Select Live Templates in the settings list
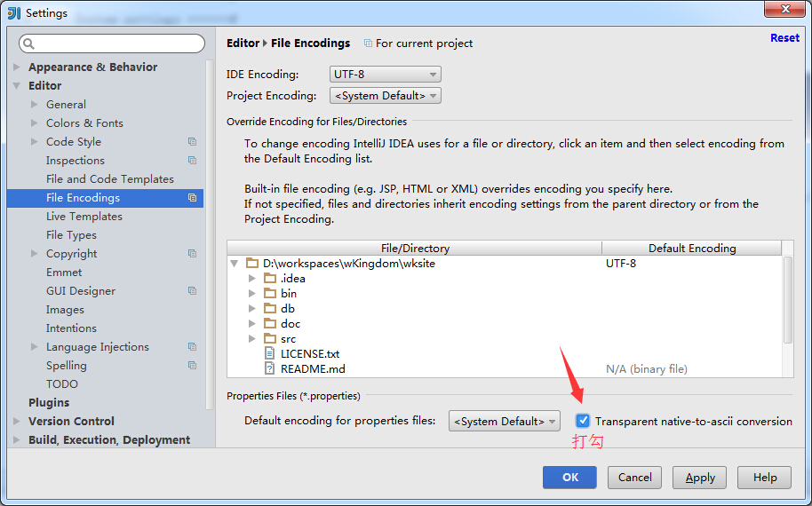The height and width of the screenshot is (506, 812). (x=84, y=217)
